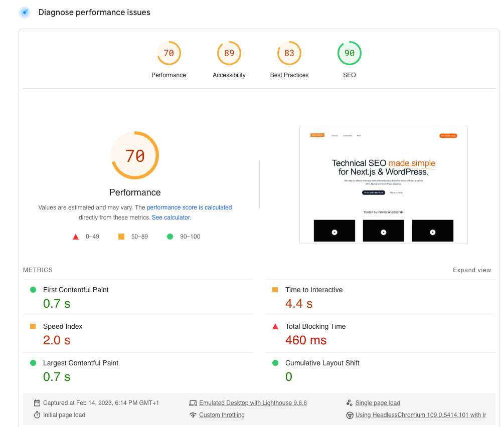Click the large Performance 70 gauge
Screen dimensions: 504x427
[135, 155]
